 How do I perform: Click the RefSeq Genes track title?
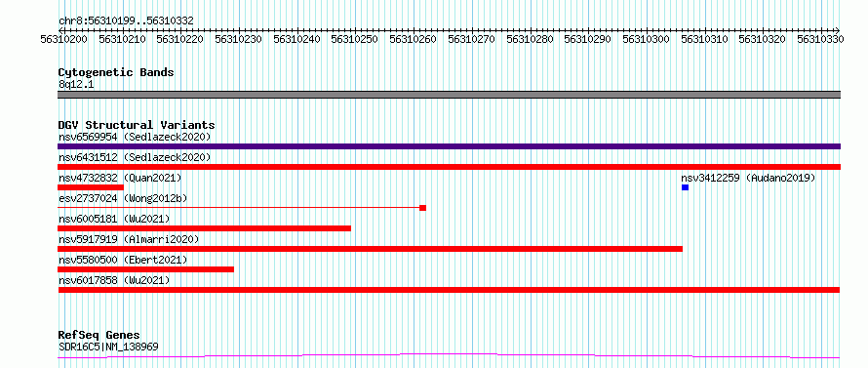tap(99, 336)
